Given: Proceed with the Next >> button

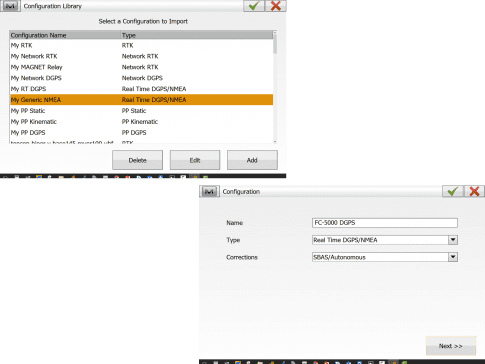Looking at the screenshot, I should (451, 346).
